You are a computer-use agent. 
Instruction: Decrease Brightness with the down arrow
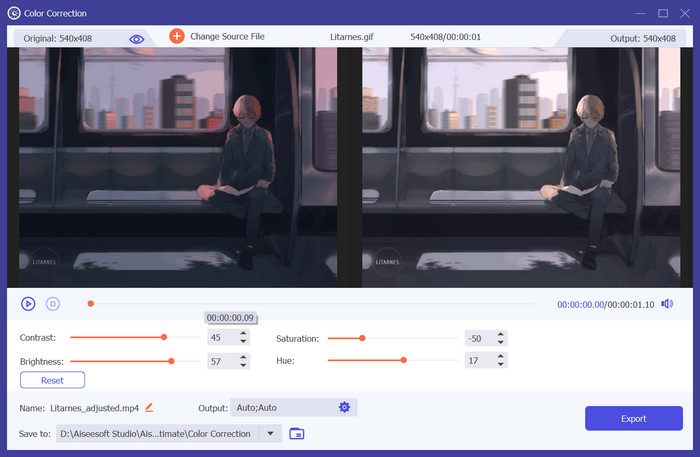tap(243, 365)
